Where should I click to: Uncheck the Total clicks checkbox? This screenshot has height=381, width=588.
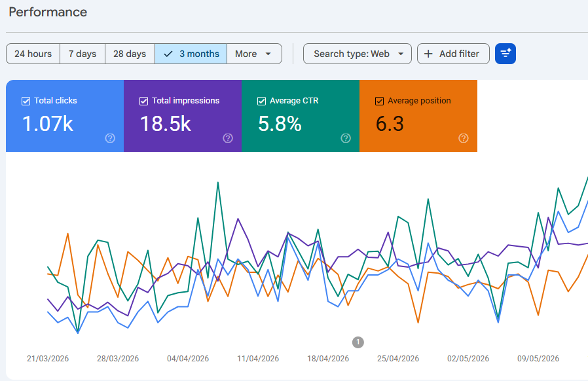click(26, 101)
